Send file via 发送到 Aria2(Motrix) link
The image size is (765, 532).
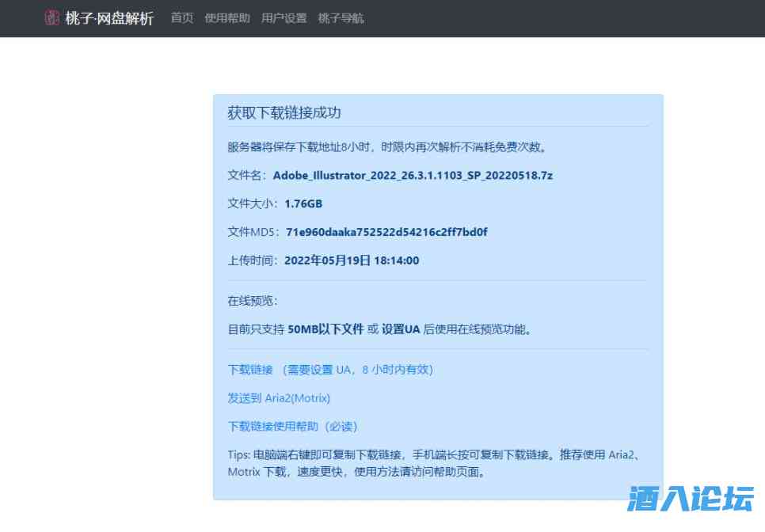(279, 398)
